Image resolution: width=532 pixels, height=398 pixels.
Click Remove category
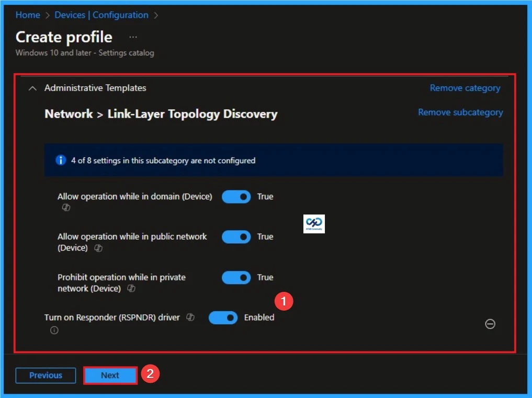click(x=465, y=88)
